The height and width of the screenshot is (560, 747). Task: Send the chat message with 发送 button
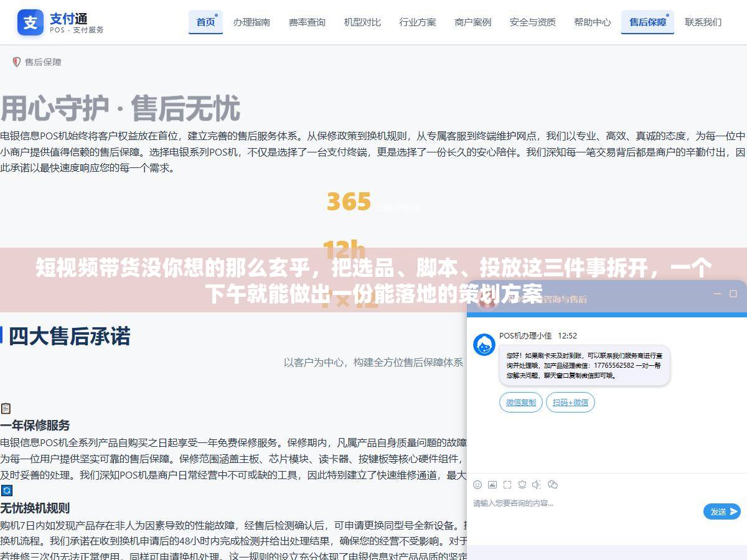click(722, 511)
